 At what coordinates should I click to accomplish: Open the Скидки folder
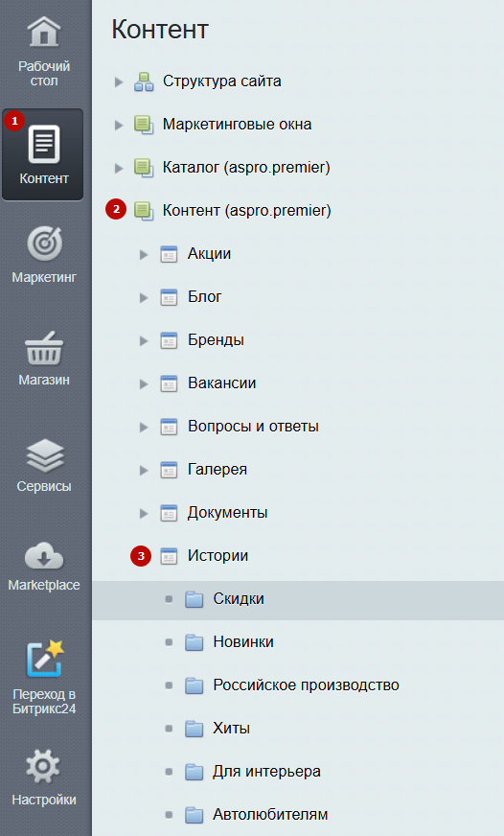click(x=239, y=599)
